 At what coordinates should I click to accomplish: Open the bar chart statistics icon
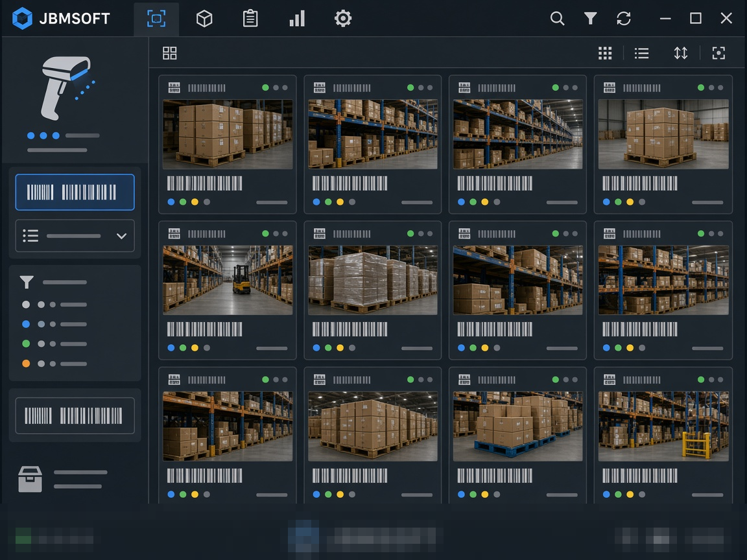tap(297, 19)
